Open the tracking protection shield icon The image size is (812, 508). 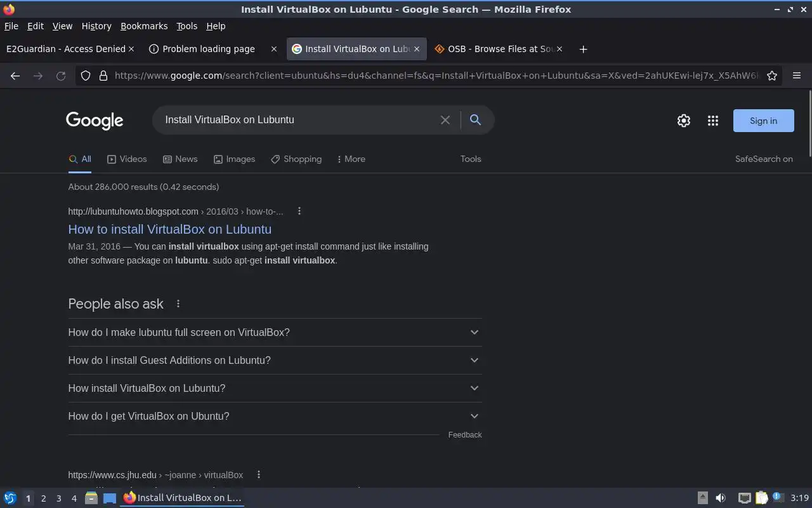[x=86, y=76]
